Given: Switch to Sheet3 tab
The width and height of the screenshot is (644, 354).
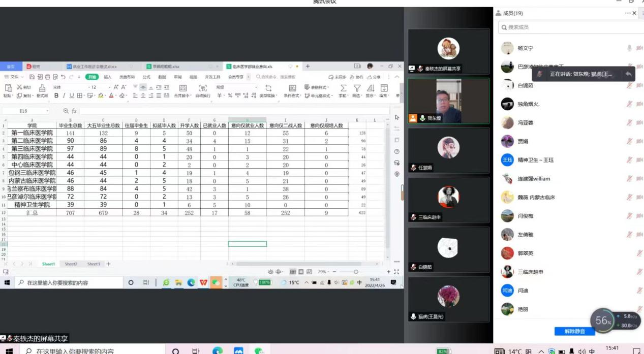Looking at the screenshot, I should pos(94,264).
